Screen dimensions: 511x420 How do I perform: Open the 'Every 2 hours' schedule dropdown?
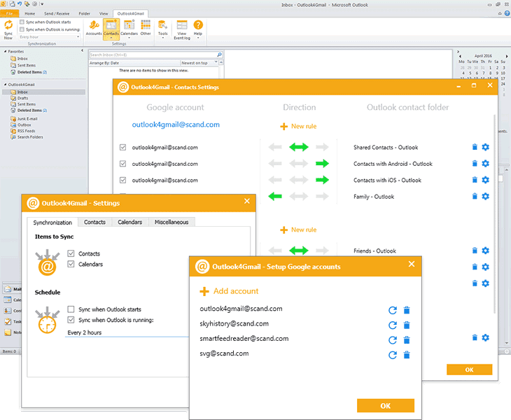tap(127, 332)
